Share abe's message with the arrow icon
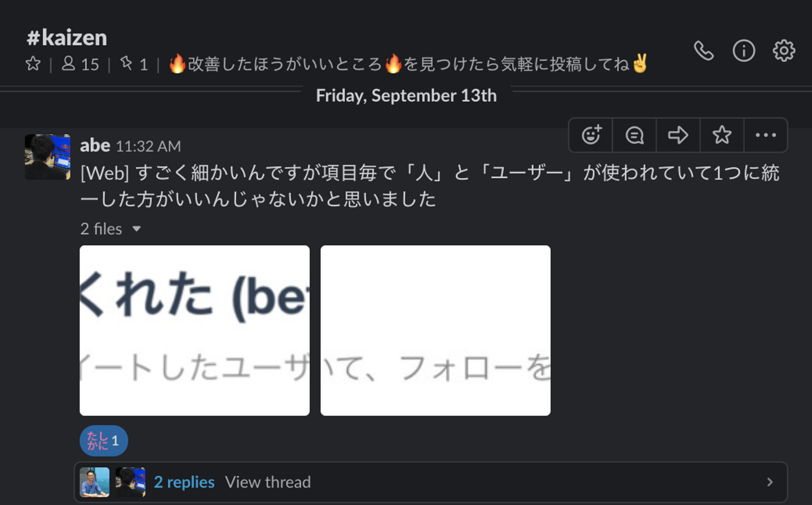Screen dimensions: 812x505 coord(678,135)
